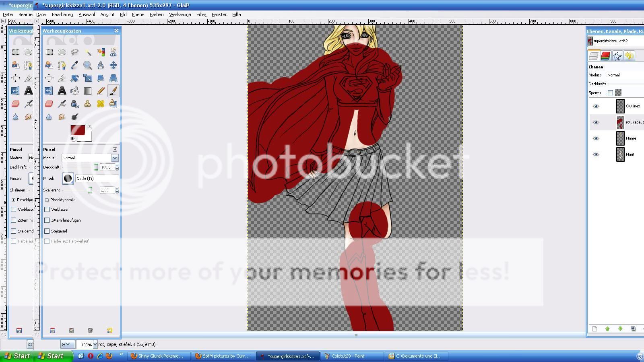Click the dark red foreground color swatch
This screenshot has height=362, width=644.
point(77,130)
